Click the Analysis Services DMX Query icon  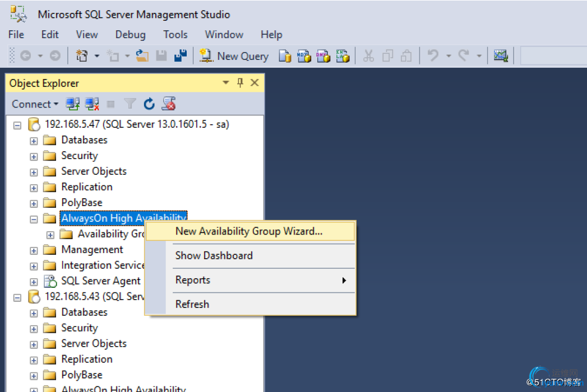(323, 56)
